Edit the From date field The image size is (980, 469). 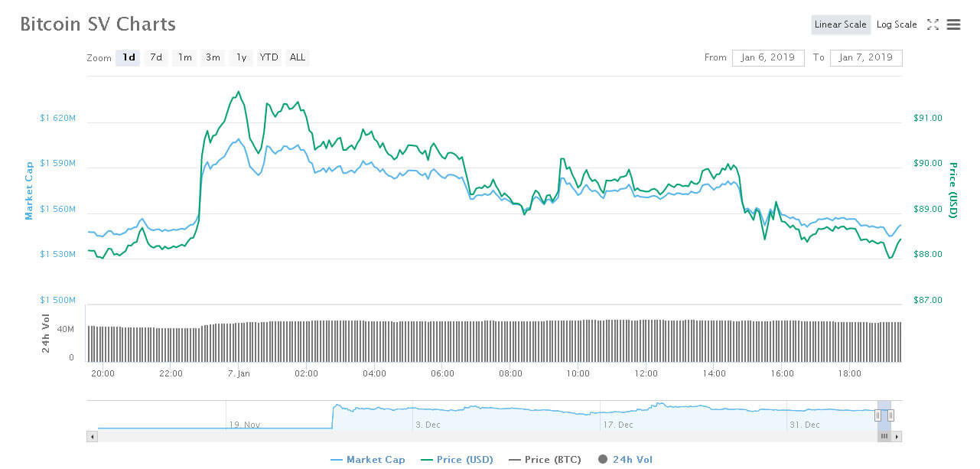(768, 57)
